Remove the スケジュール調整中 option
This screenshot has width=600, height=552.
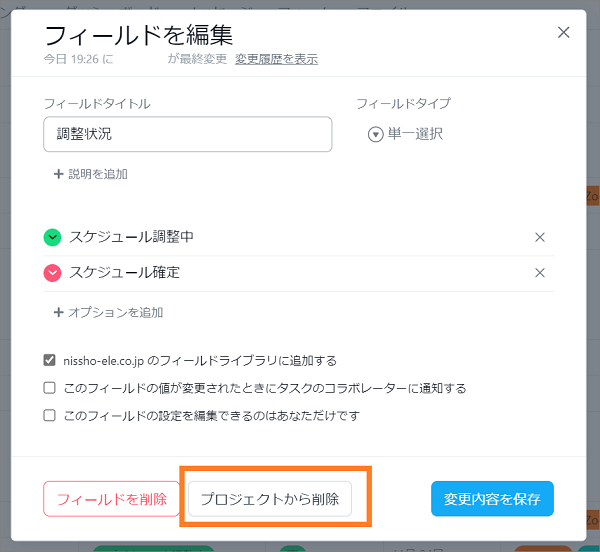tap(540, 237)
